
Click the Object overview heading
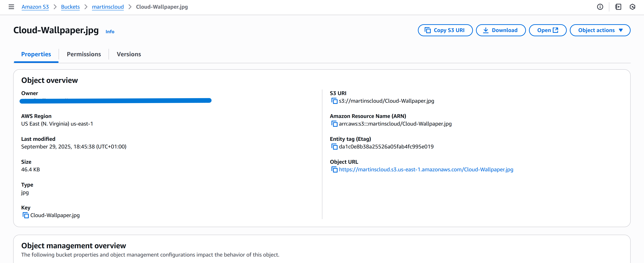(x=49, y=80)
